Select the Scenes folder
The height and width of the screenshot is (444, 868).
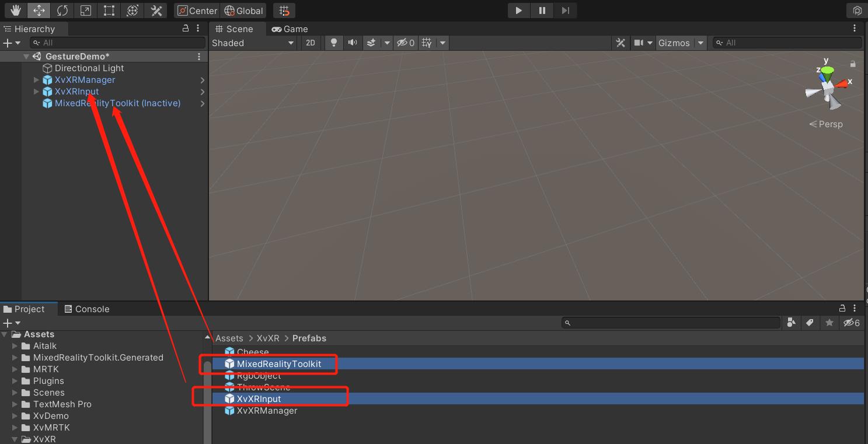(48, 393)
